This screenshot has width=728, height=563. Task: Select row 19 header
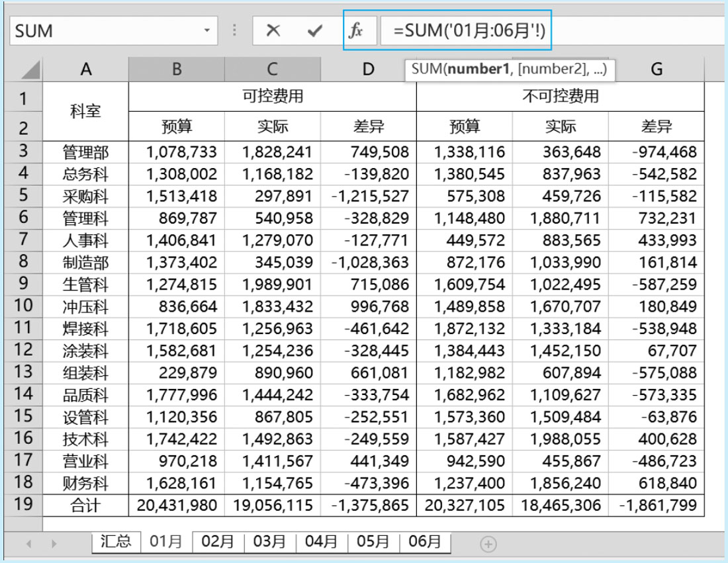pyautogui.click(x=23, y=504)
